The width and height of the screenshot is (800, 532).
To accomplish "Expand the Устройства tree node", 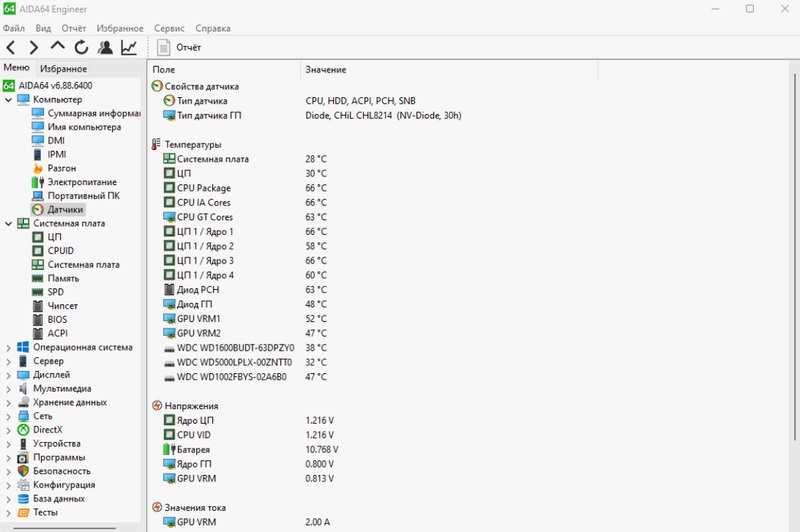I will coord(8,444).
